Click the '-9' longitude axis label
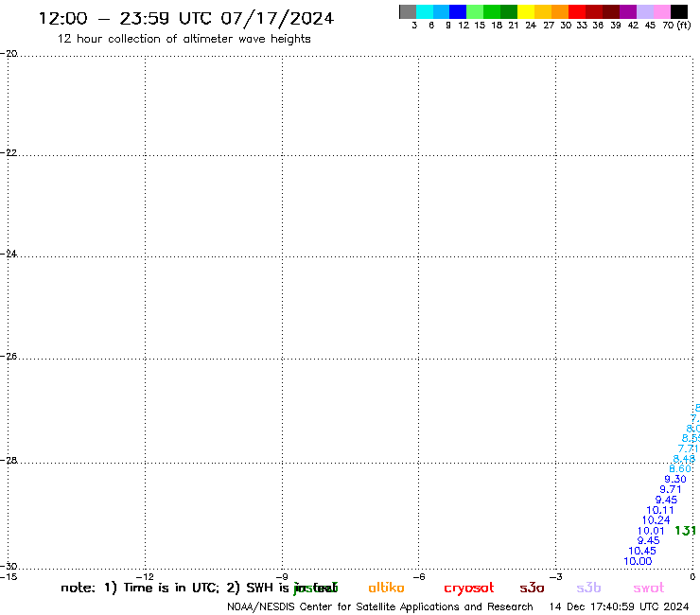The width and height of the screenshot is (700, 615). point(282,576)
